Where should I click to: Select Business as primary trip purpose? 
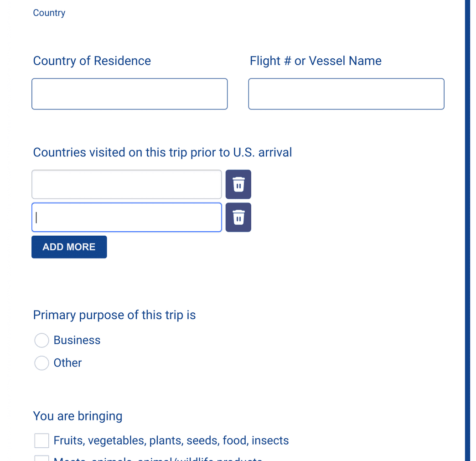point(41,340)
